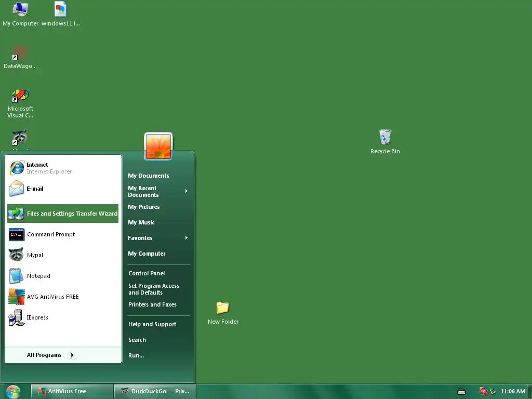The width and height of the screenshot is (532, 399).
Task: Select the raccoon shortcut on the desktop
Action: [20, 138]
